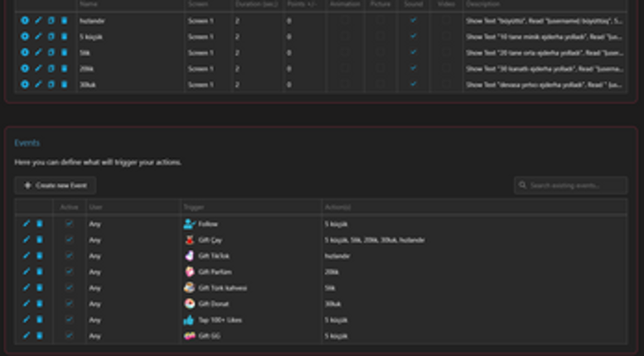Delete the Tap 100+ Likes event
The image size is (644, 356).
pyautogui.click(x=40, y=320)
